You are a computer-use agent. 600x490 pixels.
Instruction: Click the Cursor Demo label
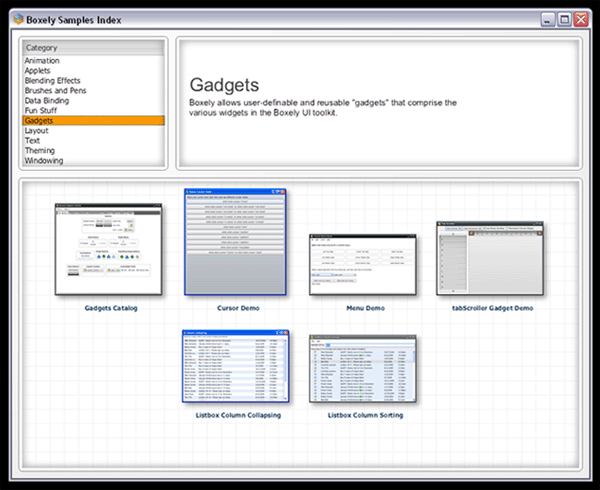click(x=238, y=308)
